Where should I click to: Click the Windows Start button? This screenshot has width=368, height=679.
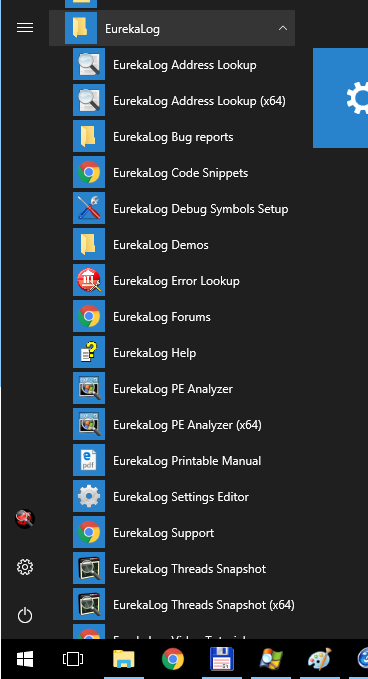[x=25, y=659]
